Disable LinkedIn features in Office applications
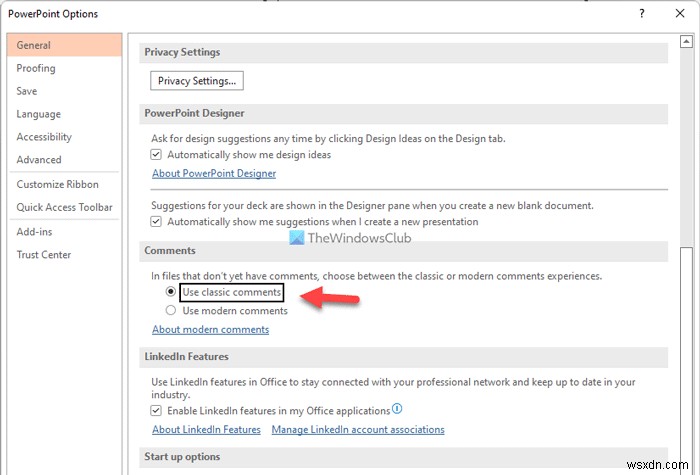Screen dimensions: 700x475 click(x=156, y=410)
